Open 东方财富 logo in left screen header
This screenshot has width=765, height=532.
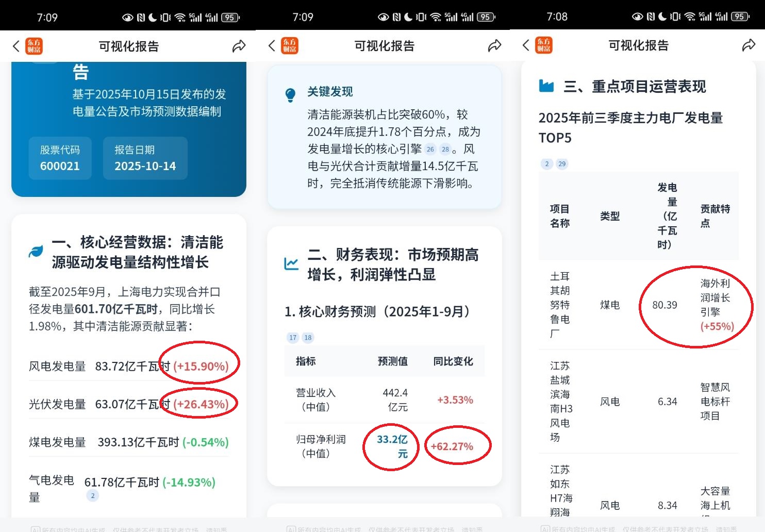34,46
